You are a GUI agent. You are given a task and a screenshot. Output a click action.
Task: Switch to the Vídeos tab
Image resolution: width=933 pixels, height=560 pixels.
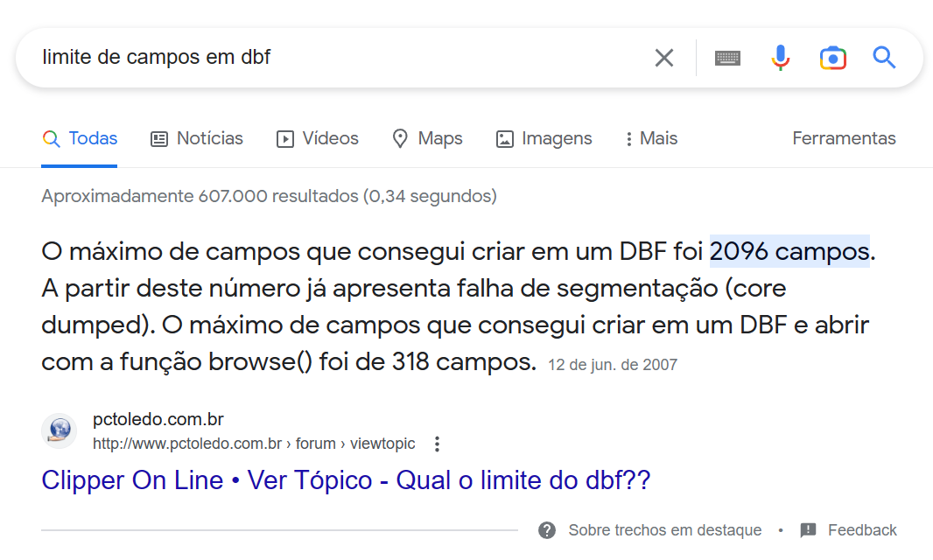tap(318, 138)
